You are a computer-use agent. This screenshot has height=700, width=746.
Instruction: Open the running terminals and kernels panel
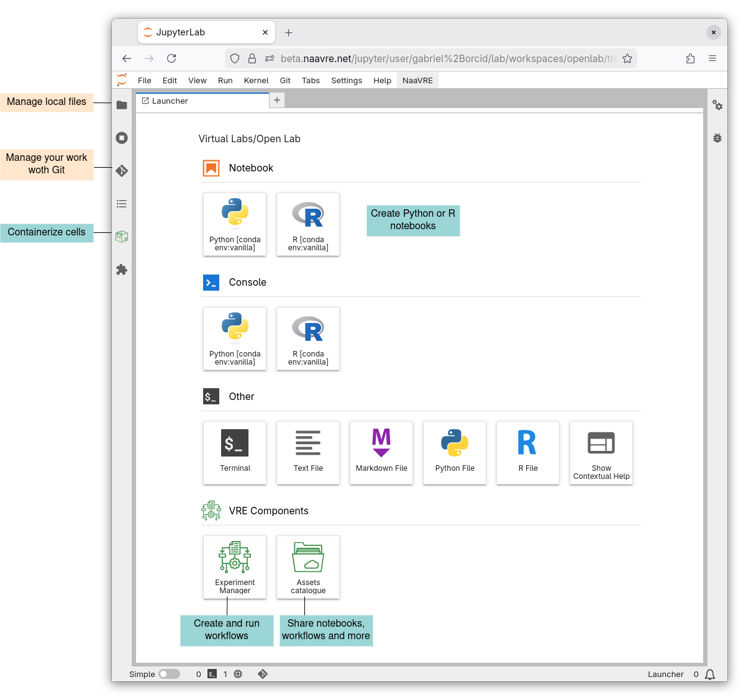[x=122, y=138]
